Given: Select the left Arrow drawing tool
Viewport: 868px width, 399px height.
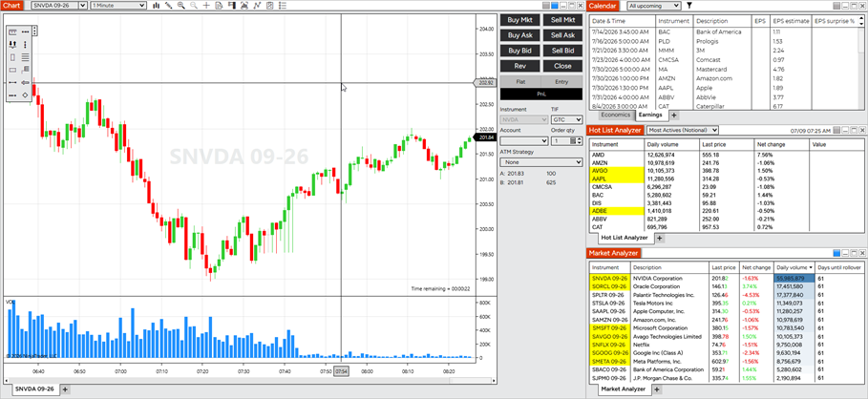Looking at the screenshot, I should pos(26,82).
